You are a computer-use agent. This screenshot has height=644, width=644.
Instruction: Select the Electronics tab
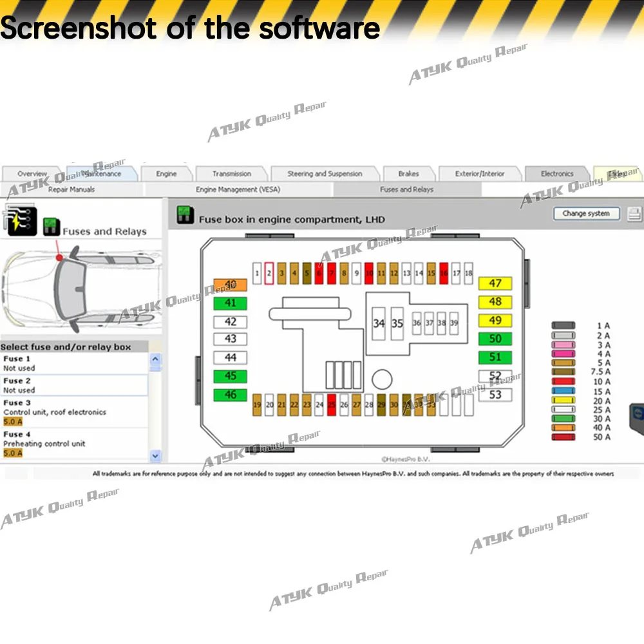pyautogui.click(x=557, y=174)
